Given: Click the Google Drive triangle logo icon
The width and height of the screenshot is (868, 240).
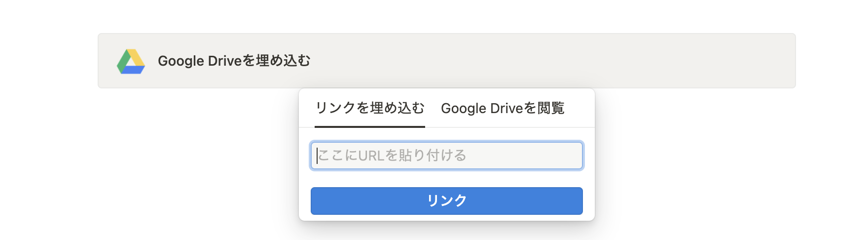Looking at the screenshot, I should tap(131, 61).
